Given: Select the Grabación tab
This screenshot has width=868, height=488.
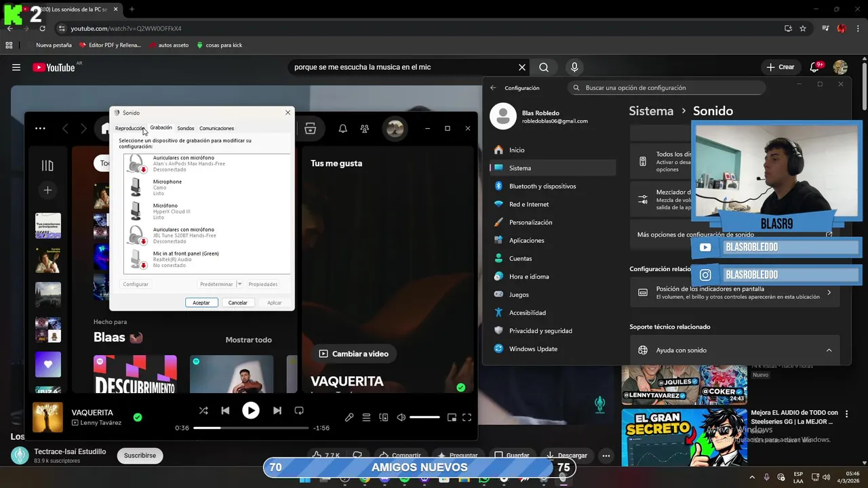Looking at the screenshot, I should click(x=161, y=127).
